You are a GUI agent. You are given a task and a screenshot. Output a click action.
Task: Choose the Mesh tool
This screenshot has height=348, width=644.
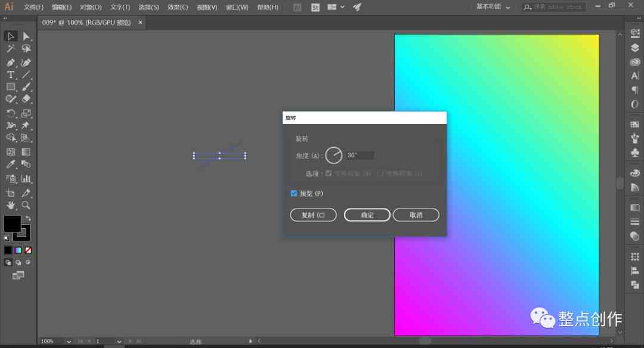[x=11, y=152]
